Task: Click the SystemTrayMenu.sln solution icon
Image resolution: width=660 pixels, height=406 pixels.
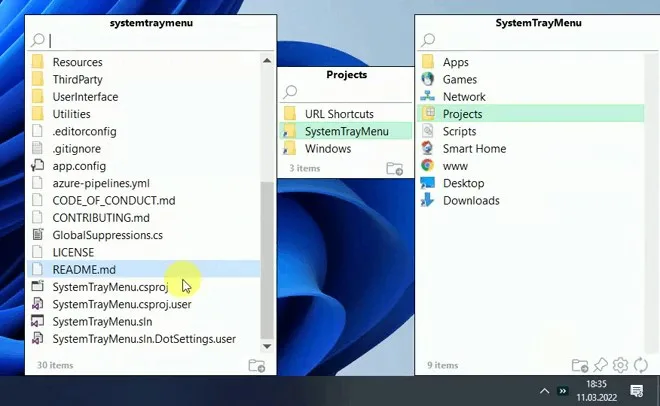Action: click(x=38, y=321)
